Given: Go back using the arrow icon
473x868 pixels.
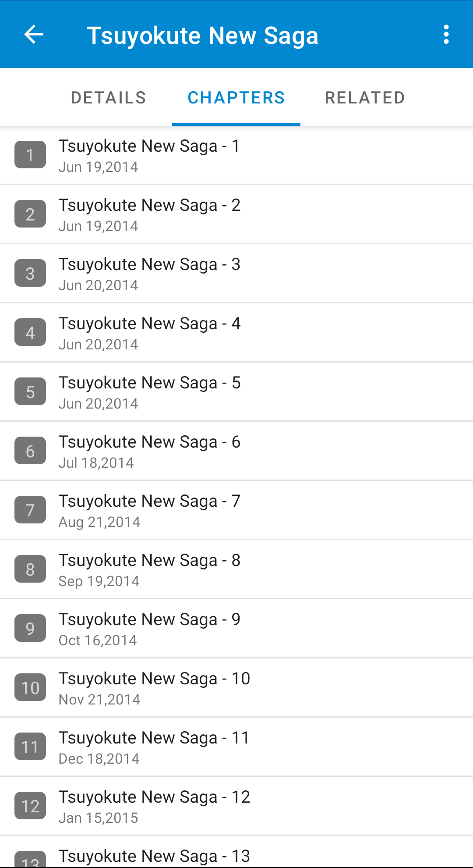Looking at the screenshot, I should pos(34,34).
